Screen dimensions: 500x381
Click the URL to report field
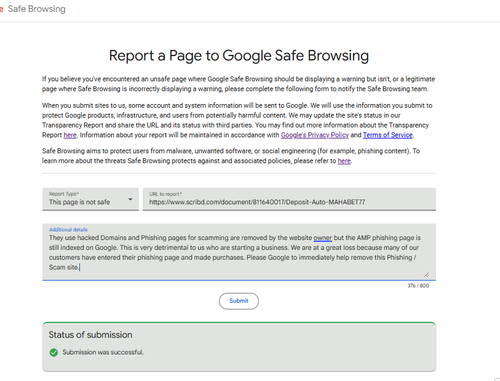289,199
